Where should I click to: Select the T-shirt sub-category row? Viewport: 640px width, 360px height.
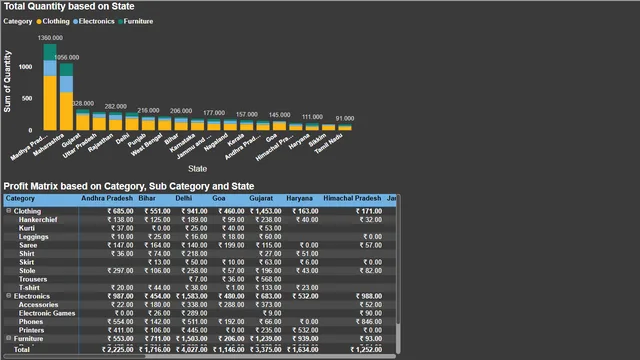[x=29, y=288]
